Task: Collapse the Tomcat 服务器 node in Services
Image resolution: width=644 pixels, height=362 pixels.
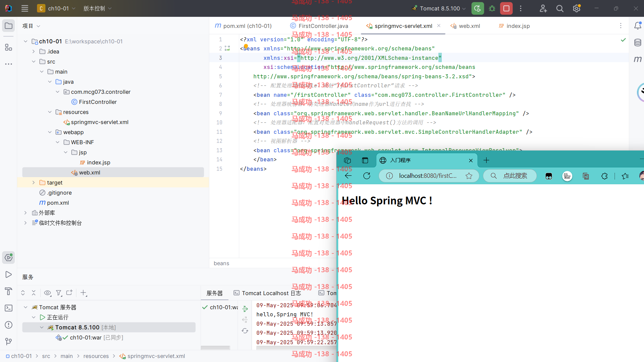Action: point(25,307)
